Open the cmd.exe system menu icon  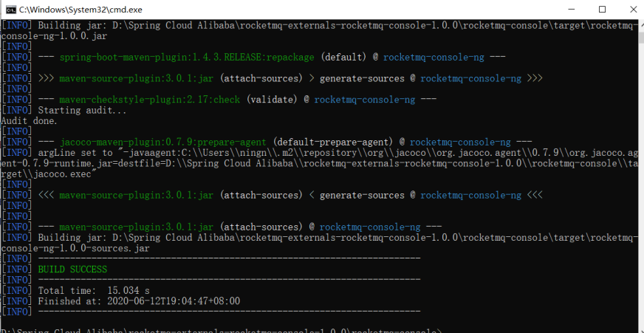[11, 10]
